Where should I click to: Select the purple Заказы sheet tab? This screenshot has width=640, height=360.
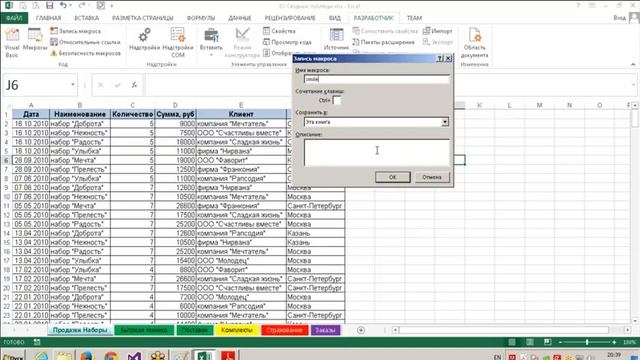click(x=325, y=330)
